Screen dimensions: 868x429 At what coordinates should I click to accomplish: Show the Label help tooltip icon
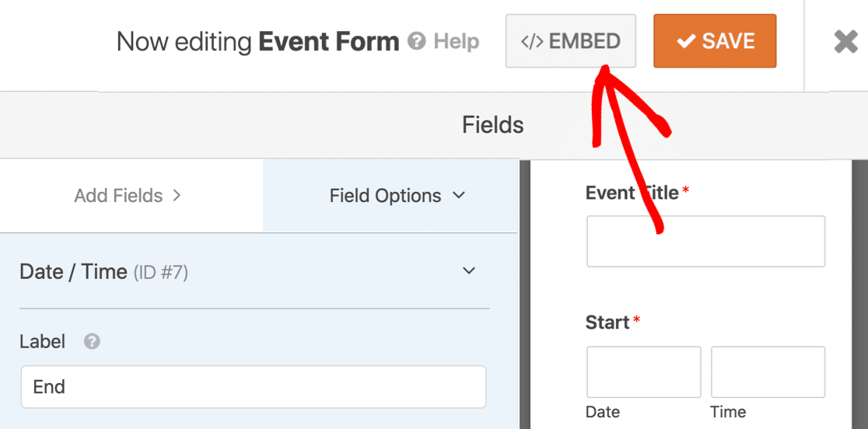(x=92, y=342)
